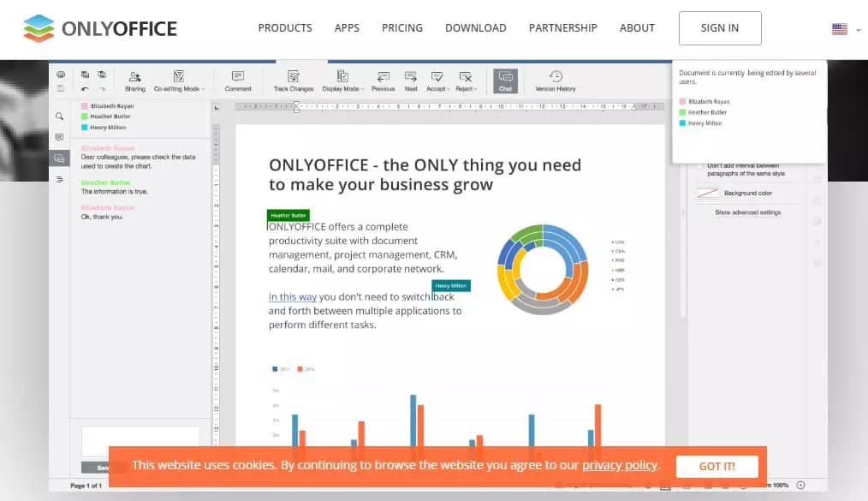Click the Chat toolbar button
868x501 pixels.
pyautogui.click(x=505, y=81)
